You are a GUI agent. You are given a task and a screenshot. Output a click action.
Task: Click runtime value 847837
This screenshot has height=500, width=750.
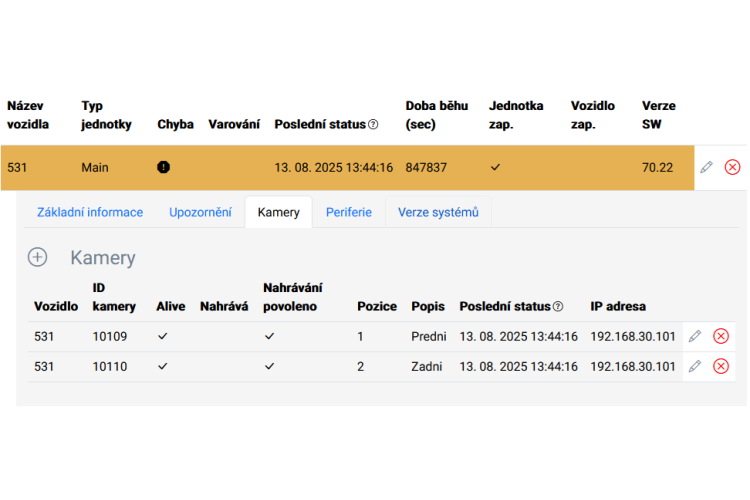(x=426, y=167)
